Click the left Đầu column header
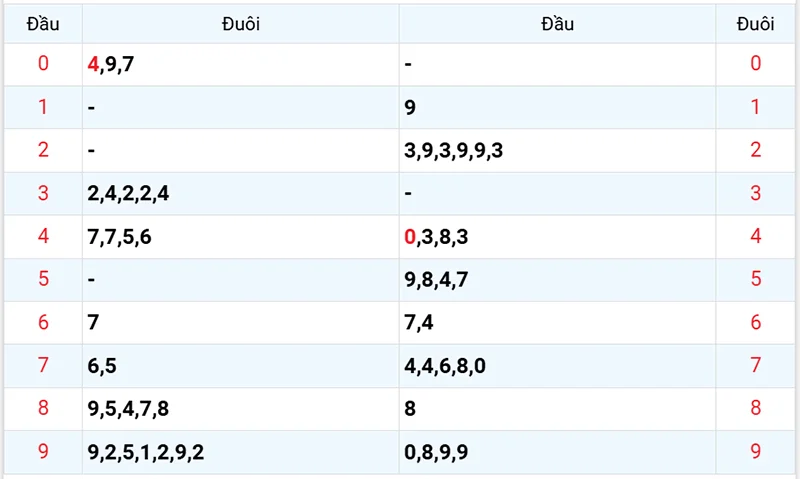 pyautogui.click(x=43, y=23)
